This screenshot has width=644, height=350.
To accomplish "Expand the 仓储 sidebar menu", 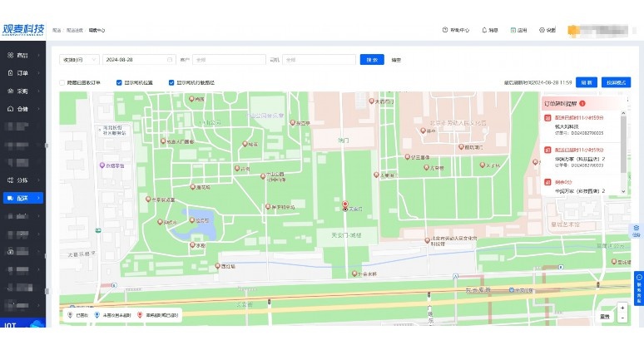I will click(x=23, y=109).
